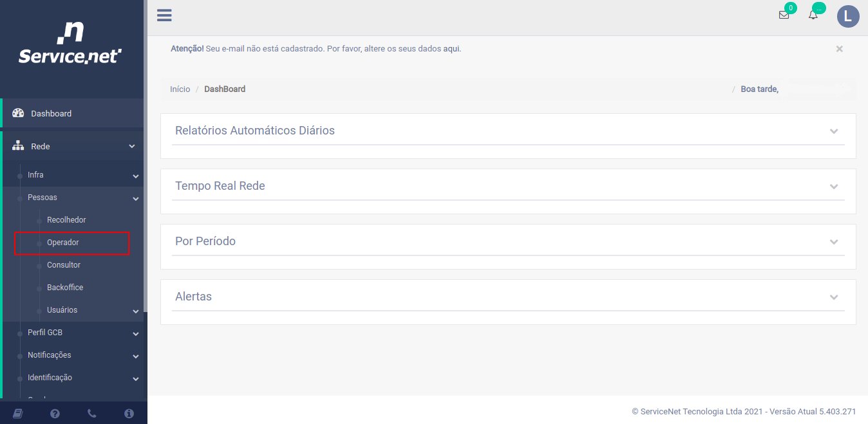Open Dashboard in the sidebar

51,113
